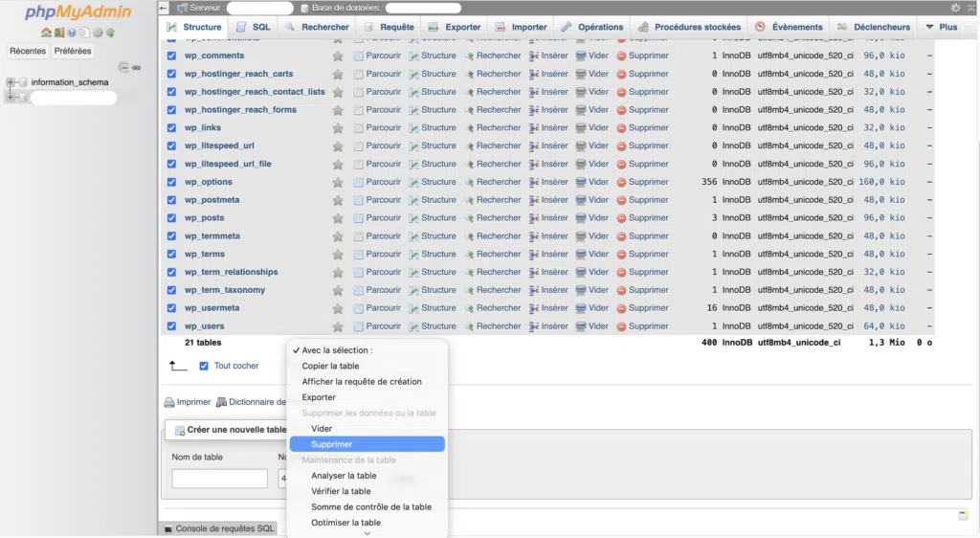Click the Récentes button
The width and height of the screenshot is (980, 538).
coord(28,52)
